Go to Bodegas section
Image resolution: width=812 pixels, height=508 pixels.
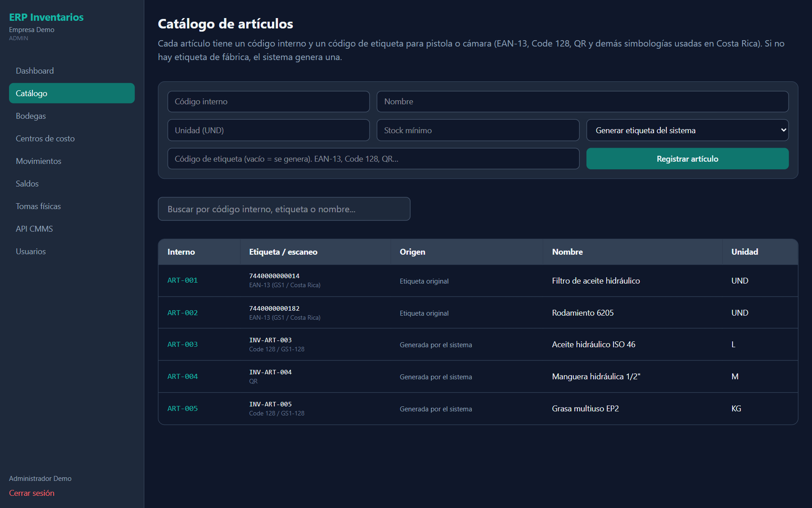click(72, 116)
